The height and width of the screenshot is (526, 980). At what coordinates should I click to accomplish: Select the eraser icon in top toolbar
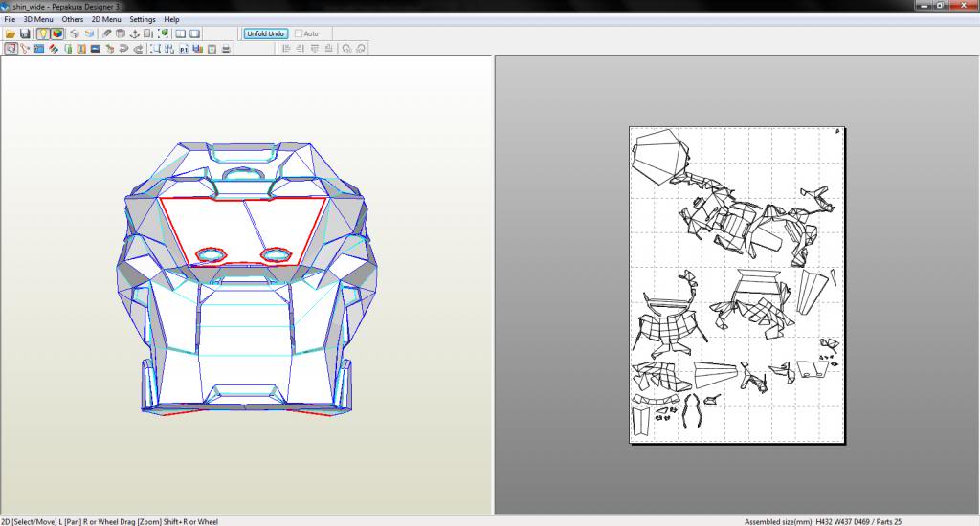107,33
